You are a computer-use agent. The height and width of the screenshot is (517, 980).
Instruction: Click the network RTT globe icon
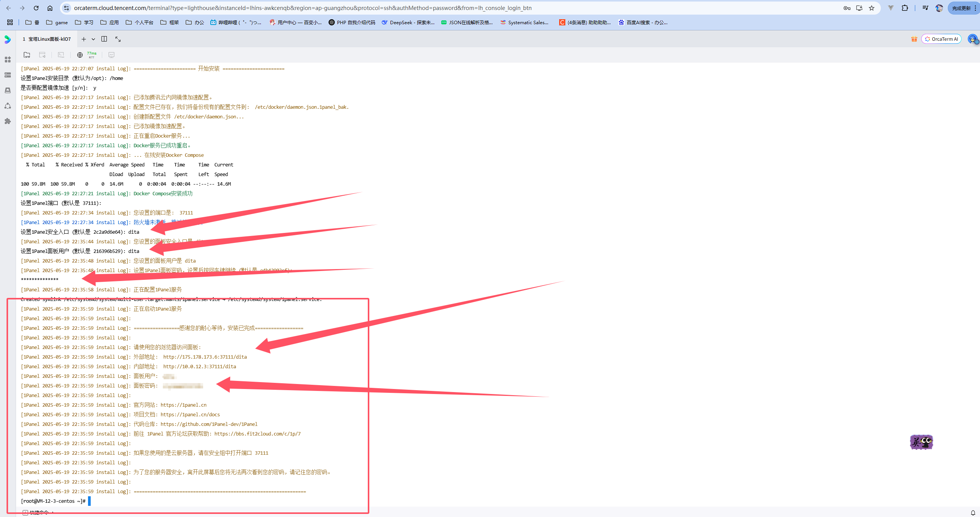[80, 55]
